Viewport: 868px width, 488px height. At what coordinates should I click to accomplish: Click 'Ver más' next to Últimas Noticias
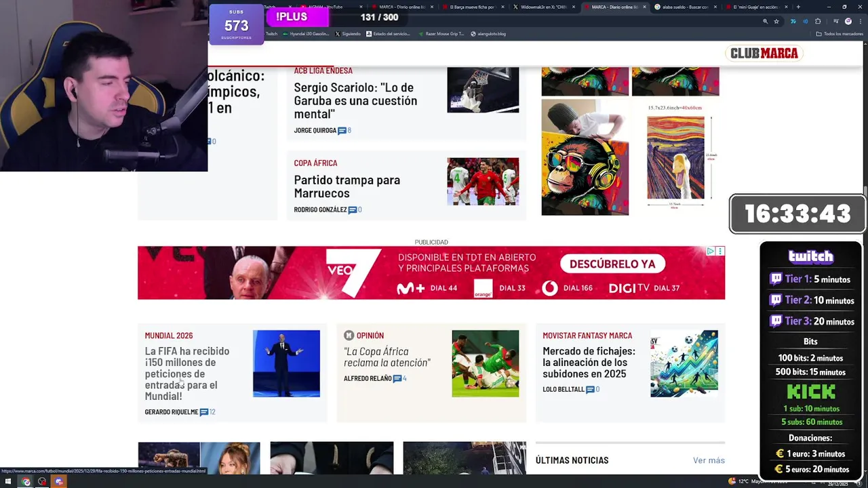click(x=709, y=460)
